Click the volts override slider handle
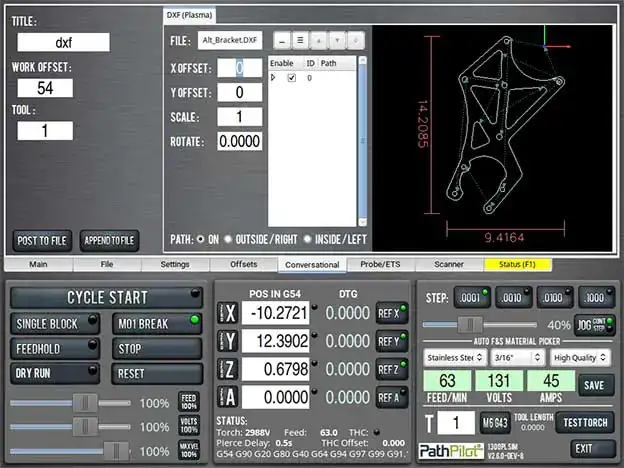This screenshot has height=468, width=624. coord(85,427)
